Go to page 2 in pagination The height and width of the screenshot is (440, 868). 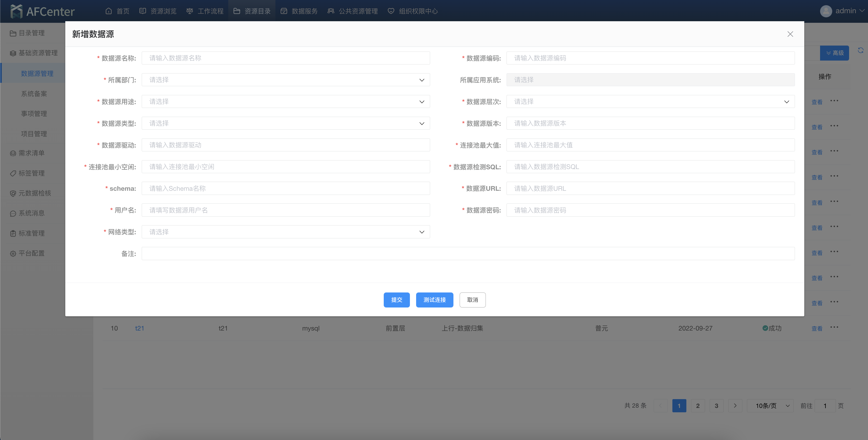698,406
